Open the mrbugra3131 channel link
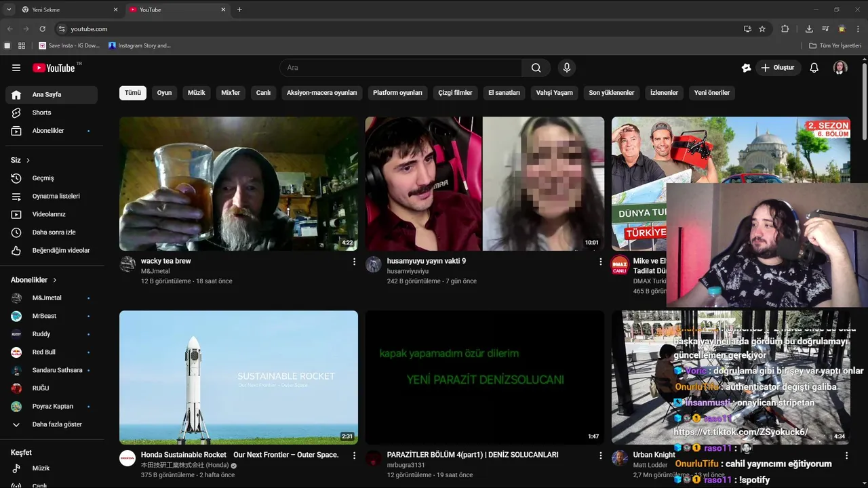The width and height of the screenshot is (868, 488). (x=406, y=465)
